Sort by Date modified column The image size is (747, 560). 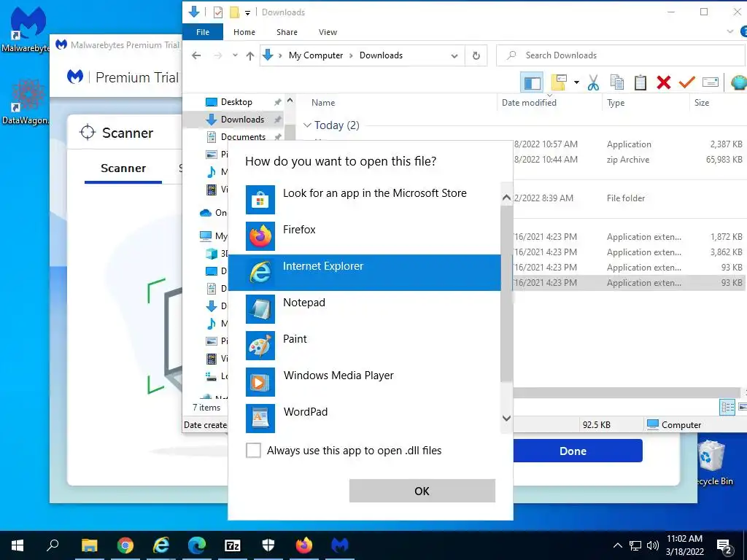pos(529,102)
